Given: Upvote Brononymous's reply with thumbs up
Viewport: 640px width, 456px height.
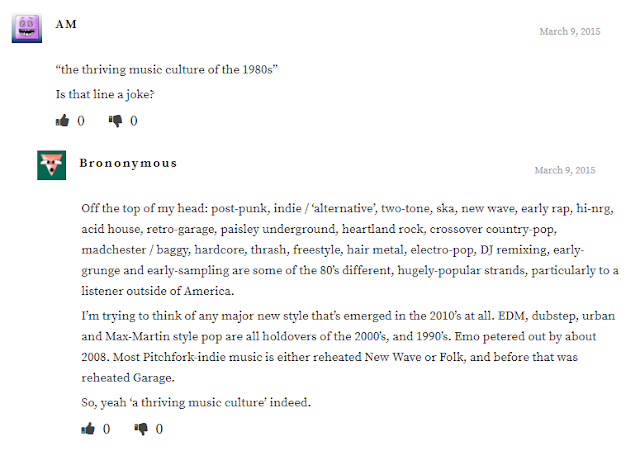Looking at the screenshot, I should pos(88,429).
